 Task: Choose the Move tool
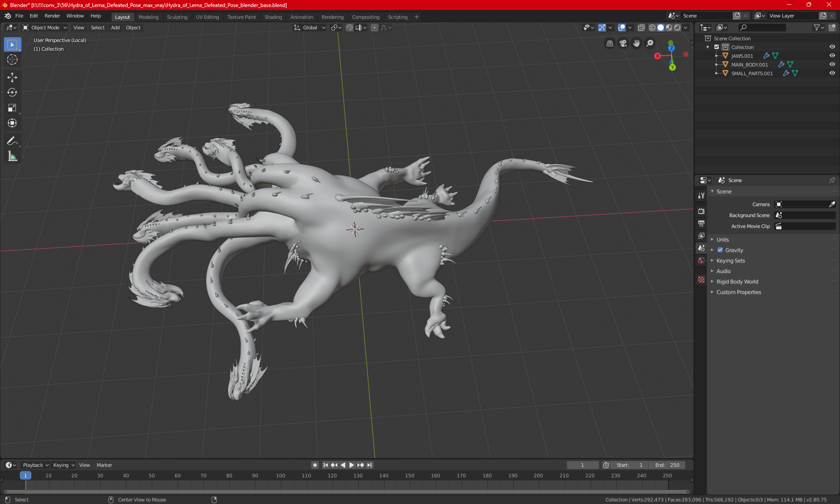point(12,77)
